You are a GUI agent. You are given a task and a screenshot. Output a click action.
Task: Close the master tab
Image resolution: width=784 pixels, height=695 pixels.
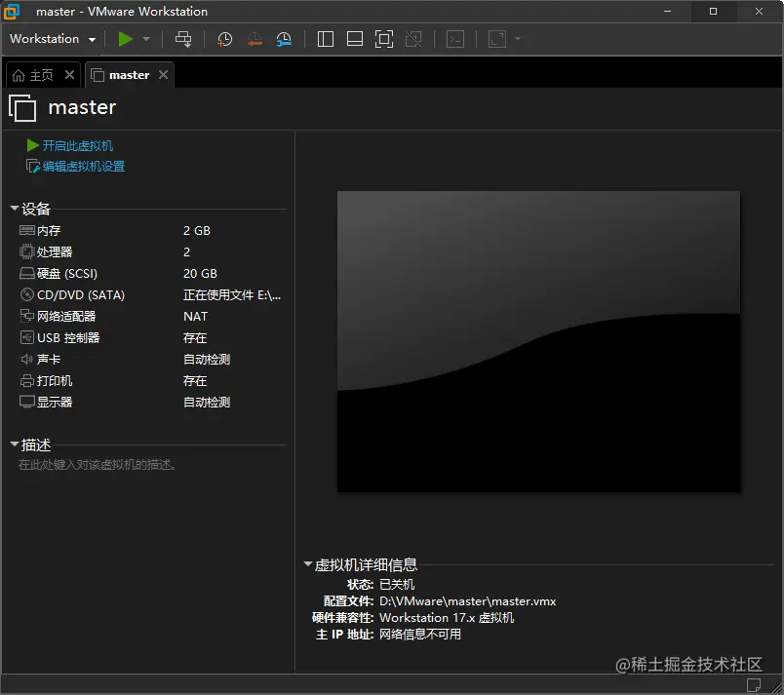163,75
